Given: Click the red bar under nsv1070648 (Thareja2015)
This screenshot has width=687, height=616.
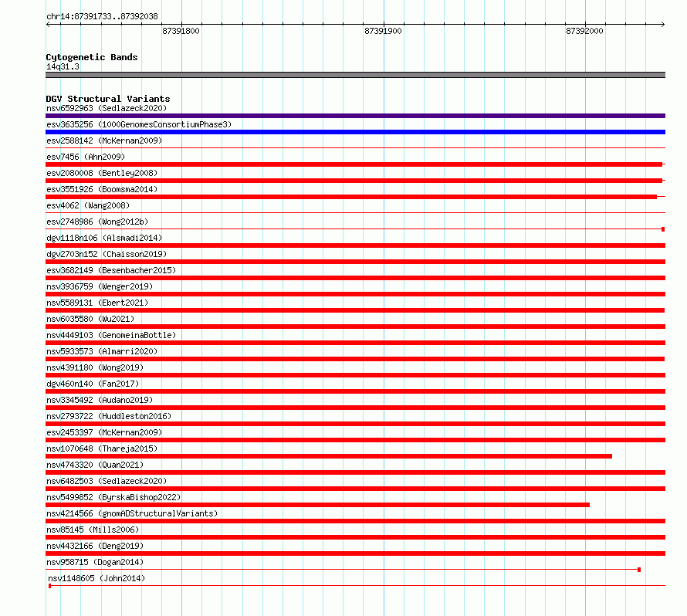Looking at the screenshot, I should 329,456.
